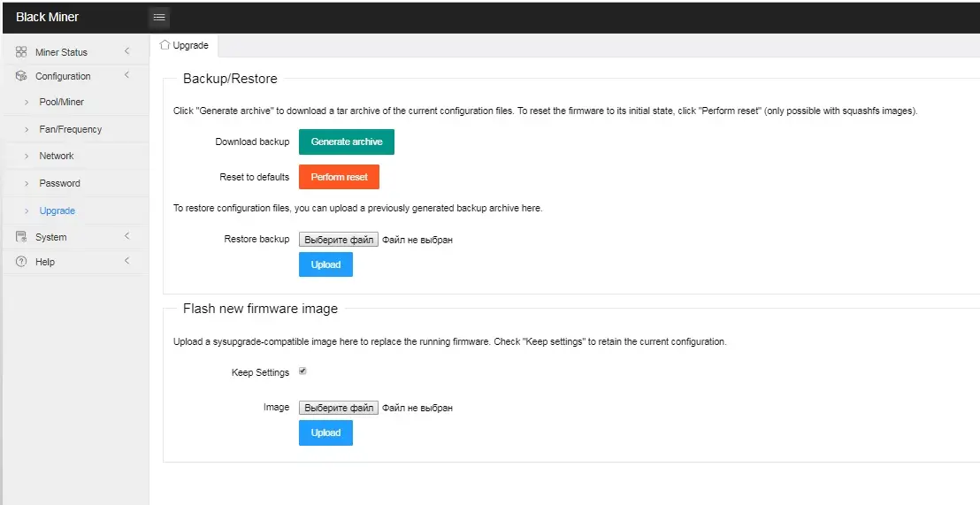Select the Upgrade tab
The width and height of the screenshot is (980, 505).
184,46
